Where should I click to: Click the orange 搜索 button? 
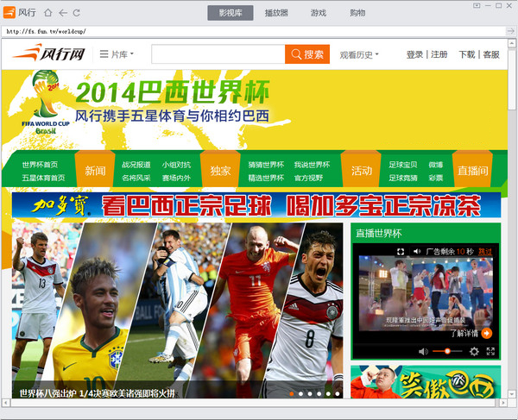coord(307,54)
